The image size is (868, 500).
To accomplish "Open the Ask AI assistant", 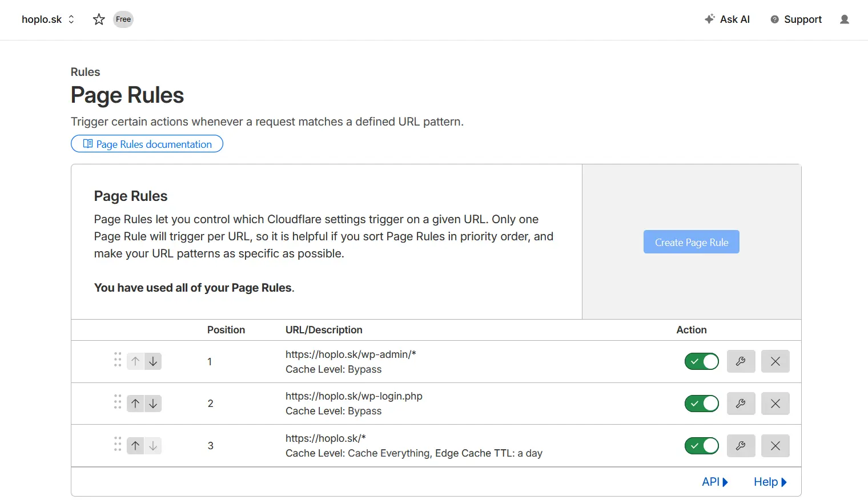I will (x=728, y=19).
